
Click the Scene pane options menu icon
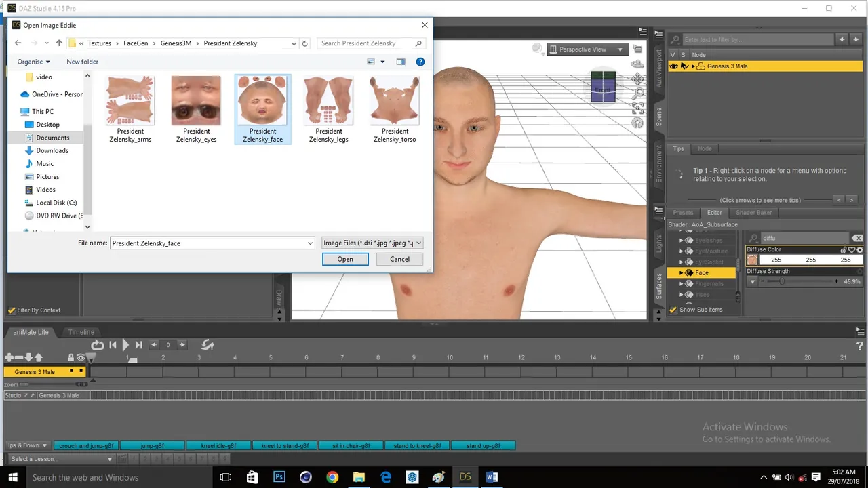(x=659, y=33)
